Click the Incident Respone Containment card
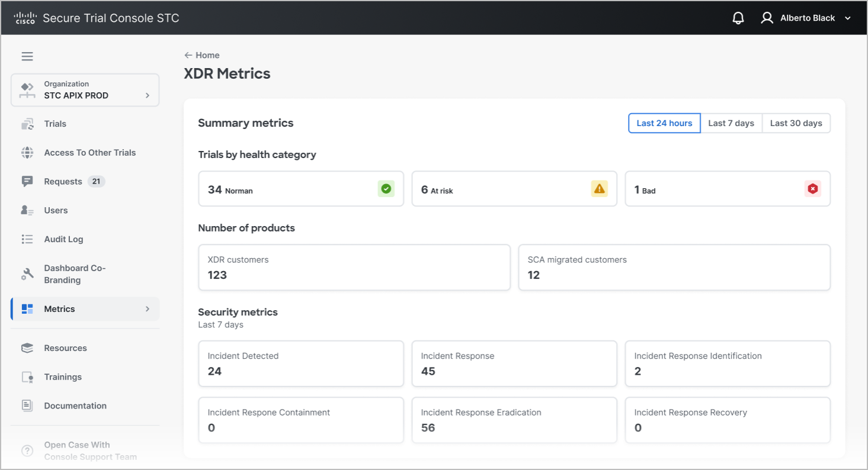868x470 pixels. coord(301,420)
